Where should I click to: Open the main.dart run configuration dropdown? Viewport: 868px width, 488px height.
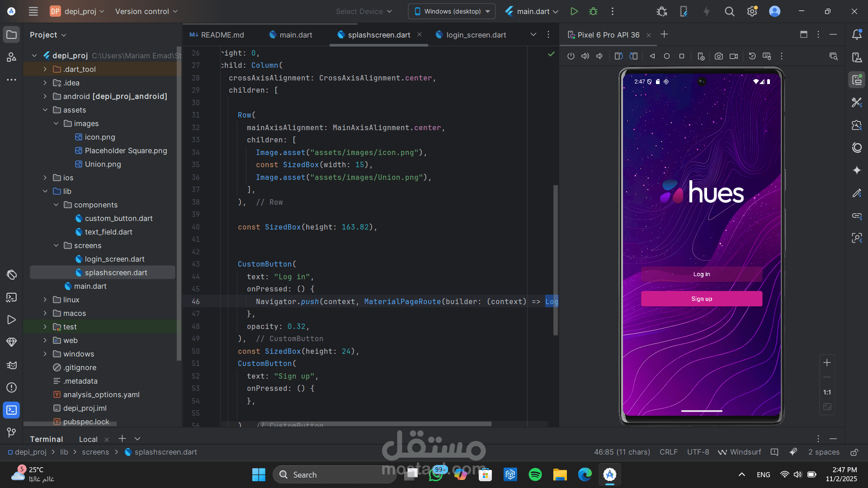pyautogui.click(x=532, y=11)
